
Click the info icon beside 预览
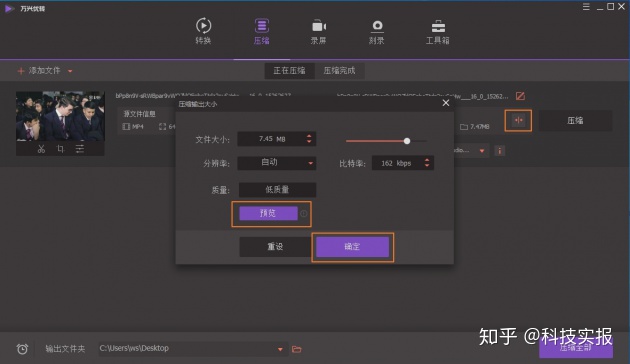click(x=304, y=214)
